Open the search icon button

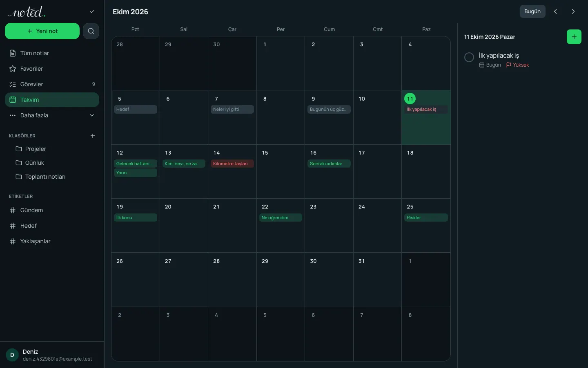point(91,31)
